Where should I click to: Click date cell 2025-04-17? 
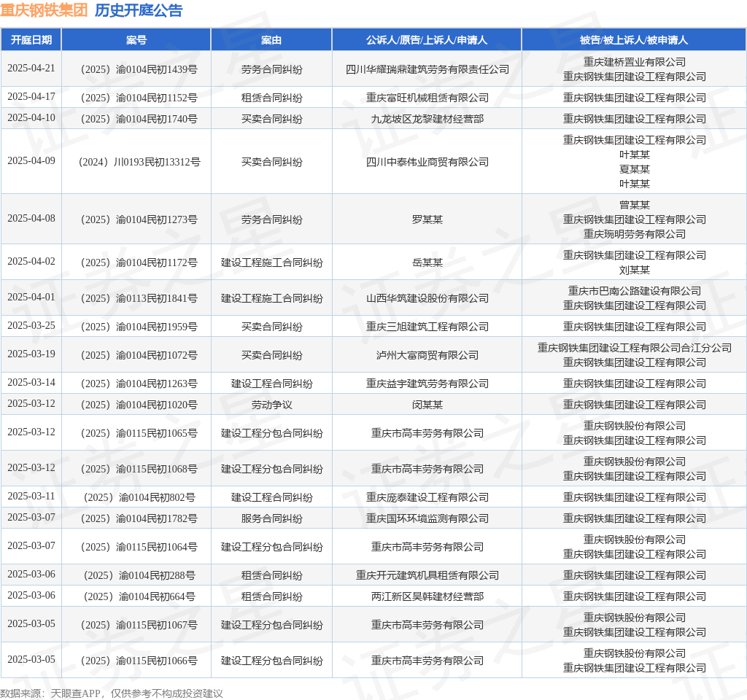[x=31, y=97]
